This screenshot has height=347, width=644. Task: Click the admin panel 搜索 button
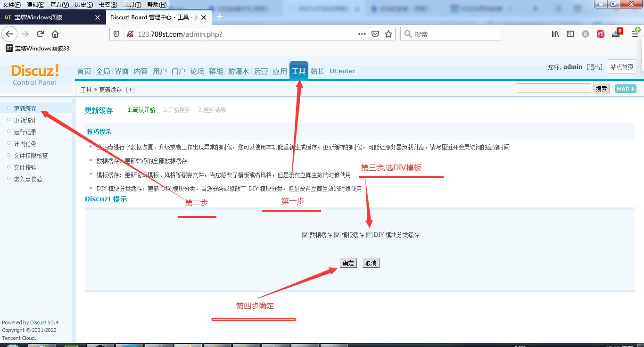[601, 89]
